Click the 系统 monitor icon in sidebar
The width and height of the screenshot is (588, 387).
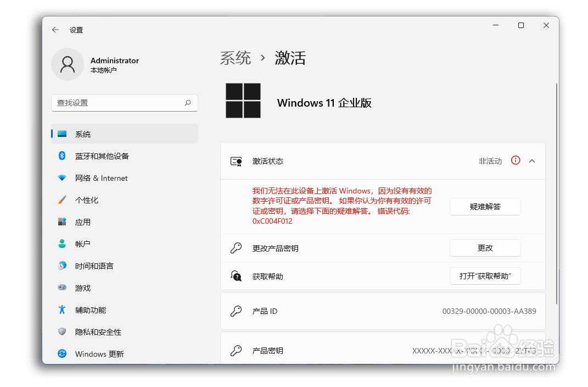(62, 134)
